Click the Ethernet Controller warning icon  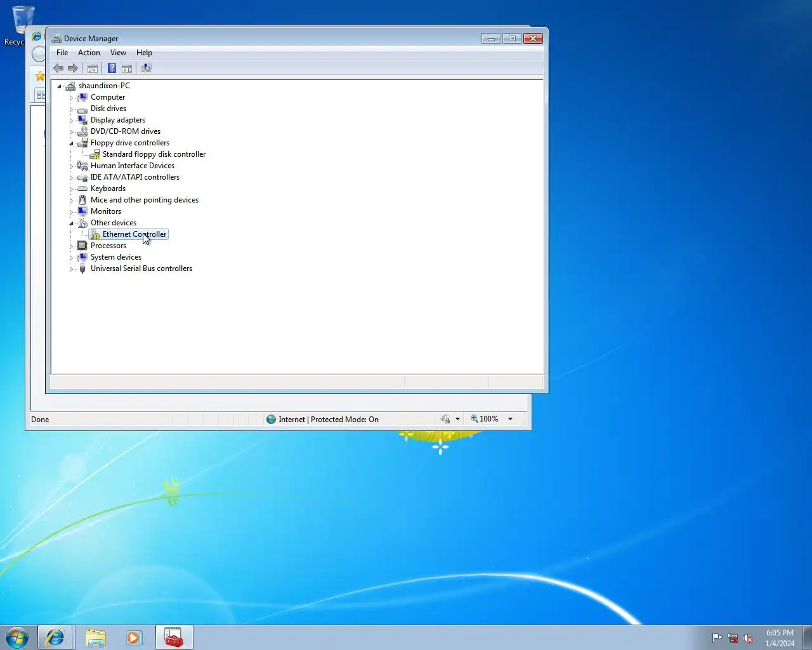[x=95, y=234]
